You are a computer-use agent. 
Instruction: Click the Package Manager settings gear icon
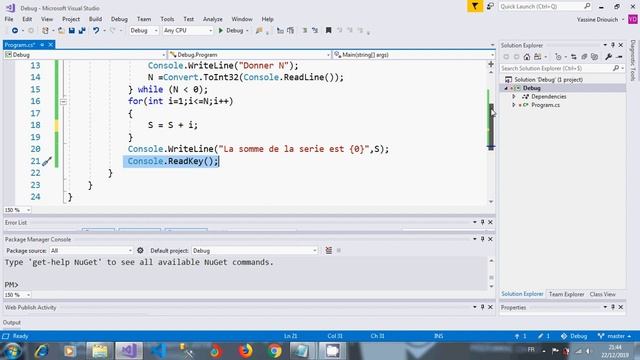[140, 250]
